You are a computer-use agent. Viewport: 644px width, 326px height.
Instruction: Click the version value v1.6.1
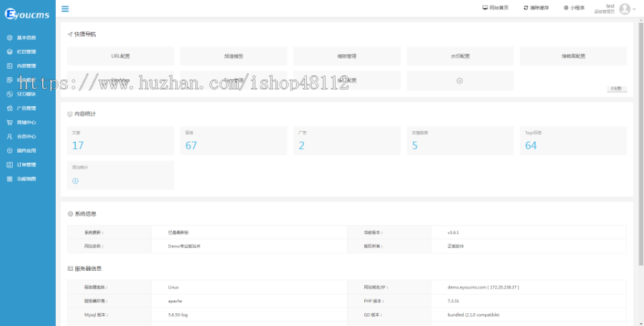pos(453,233)
